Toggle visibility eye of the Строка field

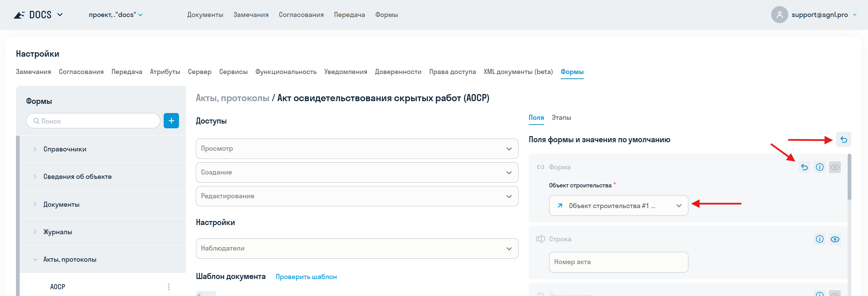point(835,239)
